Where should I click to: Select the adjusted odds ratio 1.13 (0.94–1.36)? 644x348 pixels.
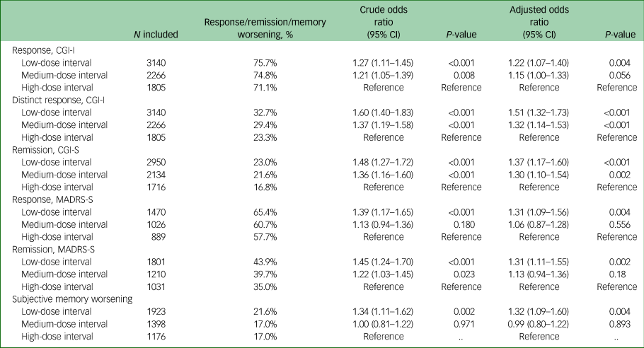click(x=539, y=273)
